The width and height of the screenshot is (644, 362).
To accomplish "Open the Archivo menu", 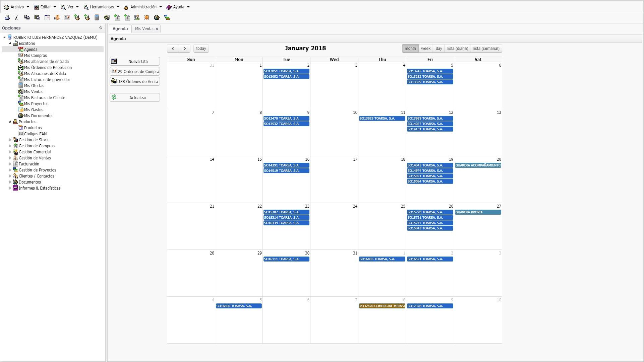I will [x=16, y=7].
